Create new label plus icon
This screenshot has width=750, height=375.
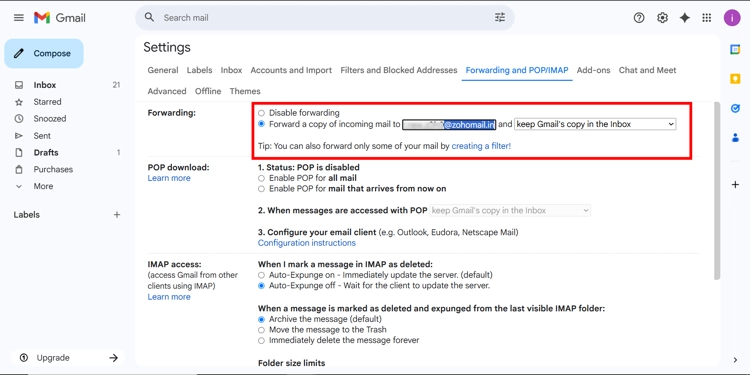point(117,215)
